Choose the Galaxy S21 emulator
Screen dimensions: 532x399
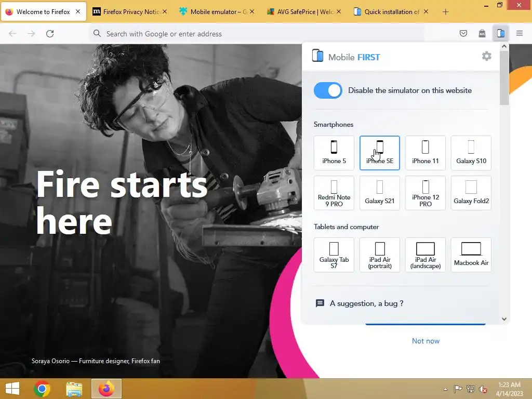pos(379,193)
